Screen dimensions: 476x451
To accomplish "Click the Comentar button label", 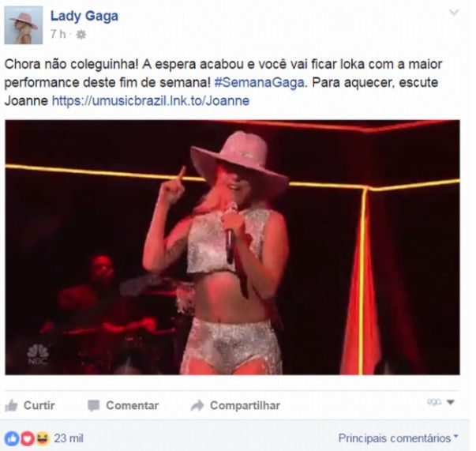I will pyautogui.click(x=133, y=405).
